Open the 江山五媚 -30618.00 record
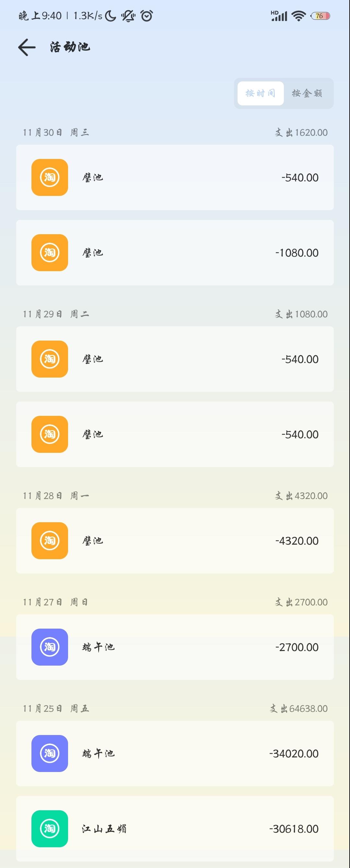350x868 pixels. click(x=175, y=828)
